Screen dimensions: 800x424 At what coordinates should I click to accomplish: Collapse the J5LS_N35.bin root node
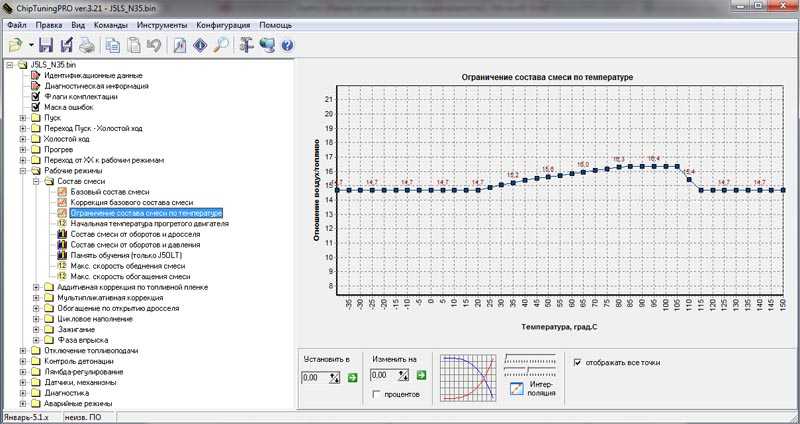[10, 65]
